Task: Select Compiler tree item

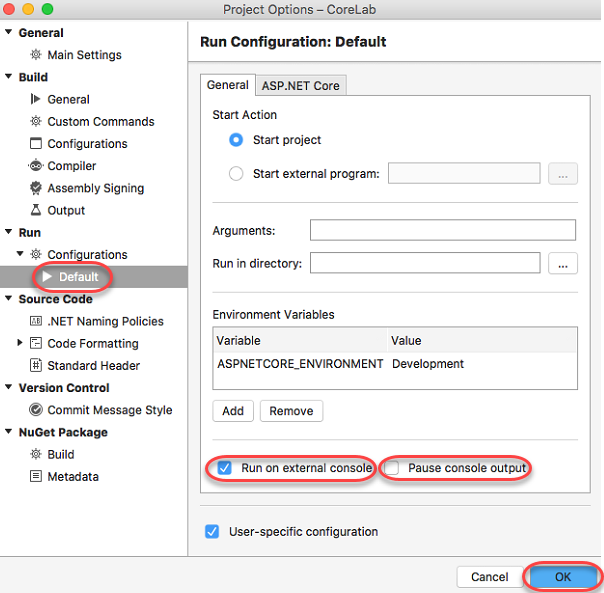Action: click(x=72, y=166)
